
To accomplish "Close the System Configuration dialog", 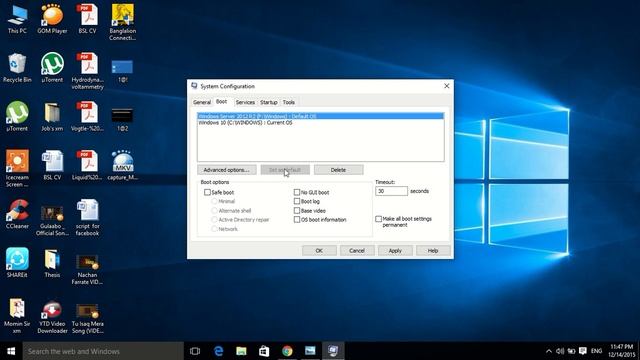I will click(447, 86).
